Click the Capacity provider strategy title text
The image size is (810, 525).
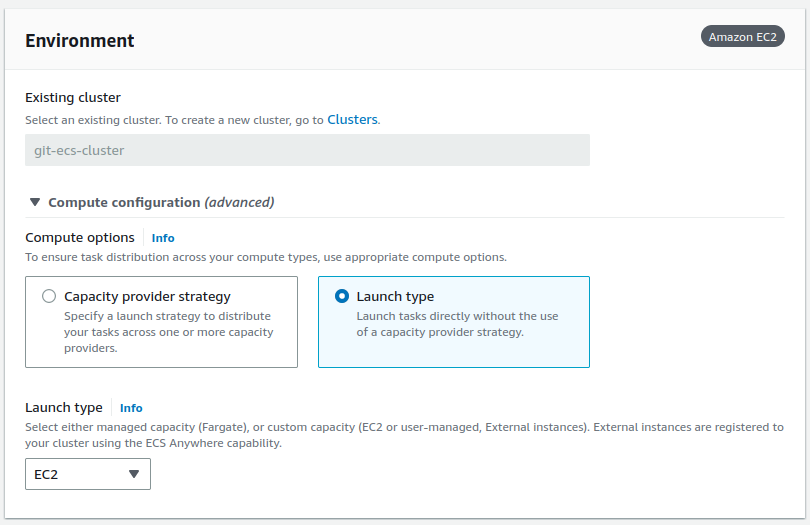pos(147,296)
